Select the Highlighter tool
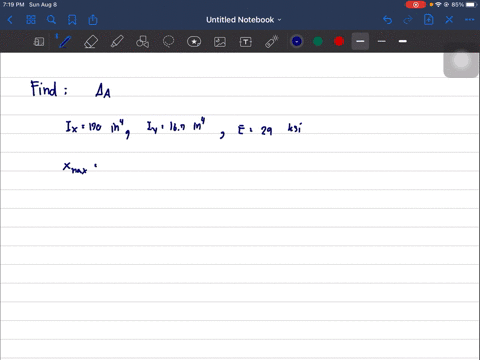 click(117, 42)
